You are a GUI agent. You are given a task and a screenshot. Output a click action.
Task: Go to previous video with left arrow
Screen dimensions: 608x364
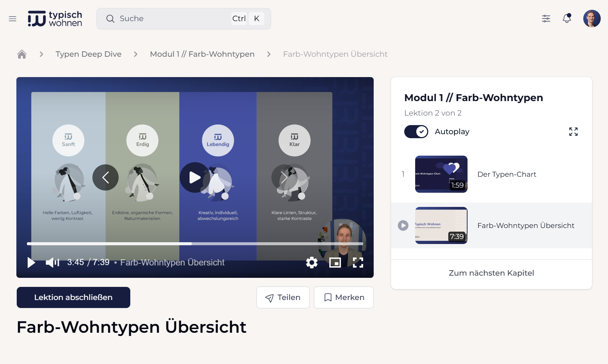coord(106,177)
